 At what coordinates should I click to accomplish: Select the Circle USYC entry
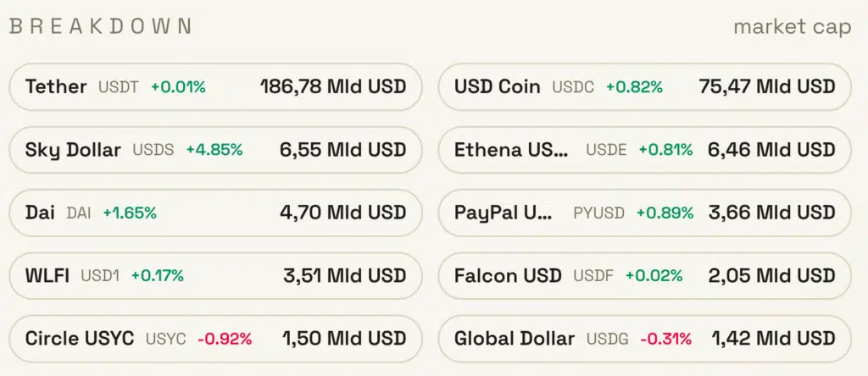(80, 339)
